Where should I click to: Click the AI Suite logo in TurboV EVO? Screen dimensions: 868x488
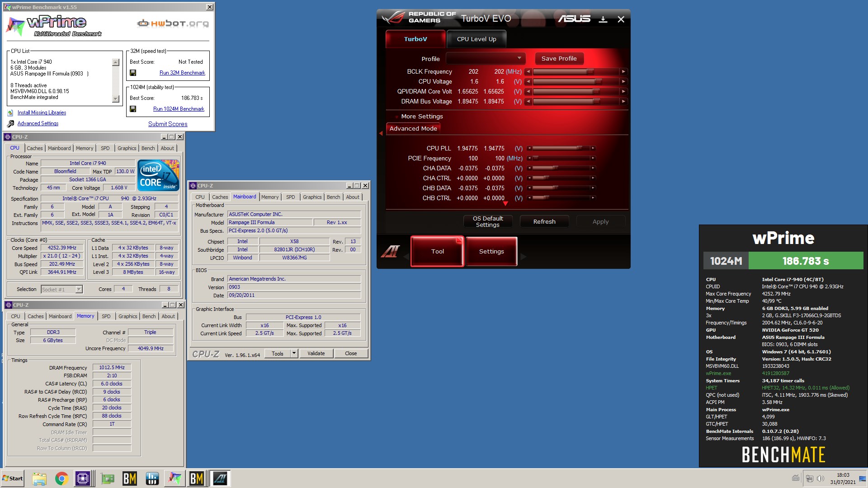click(390, 251)
